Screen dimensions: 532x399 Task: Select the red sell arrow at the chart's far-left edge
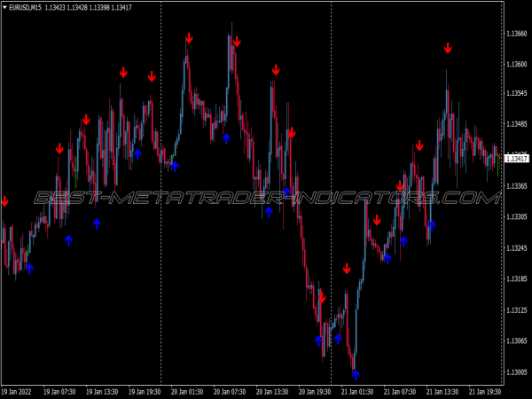[x=4, y=201]
